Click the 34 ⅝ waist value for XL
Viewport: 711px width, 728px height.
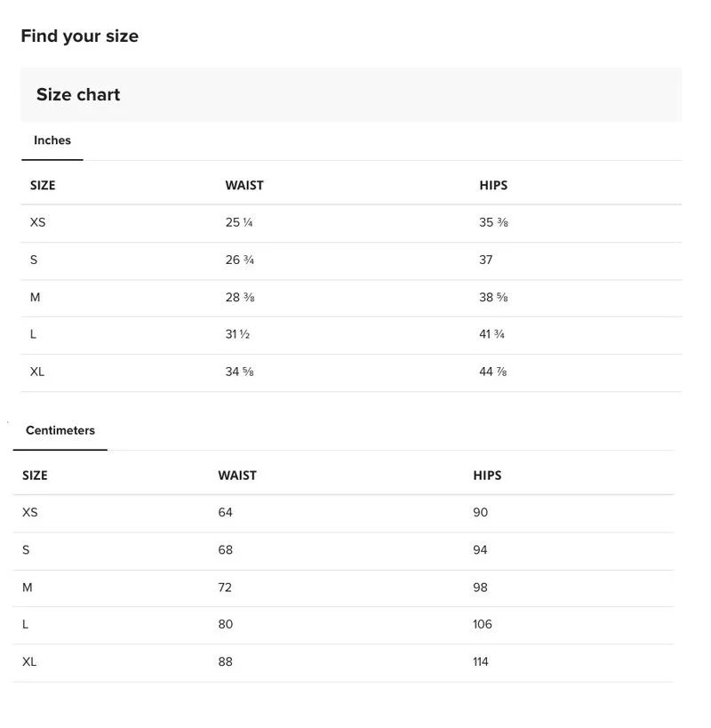pyautogui.click(x=239, y=372)
